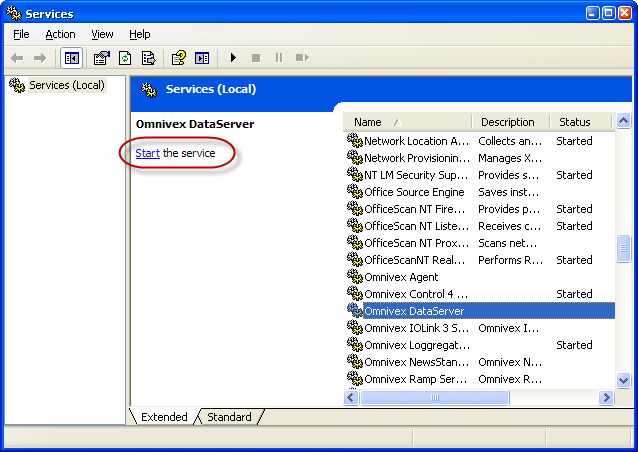This screenshot has width=638, height=452.
Task: Sort by the Description column header
Action: (510, 122)
